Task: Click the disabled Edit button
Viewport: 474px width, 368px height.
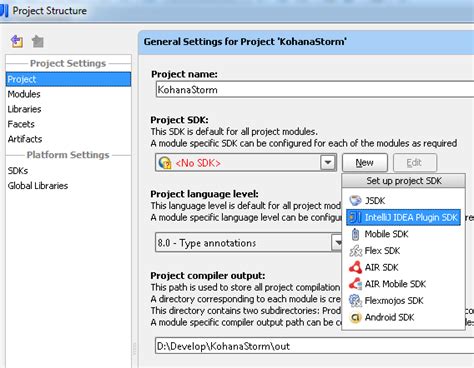Action: tap(414, 163)
